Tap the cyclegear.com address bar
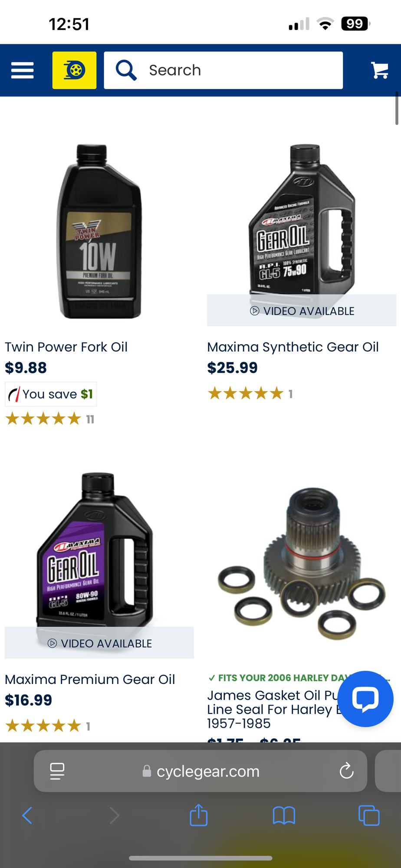This screenshot has width=401, height=868. [x=200, y=771]
